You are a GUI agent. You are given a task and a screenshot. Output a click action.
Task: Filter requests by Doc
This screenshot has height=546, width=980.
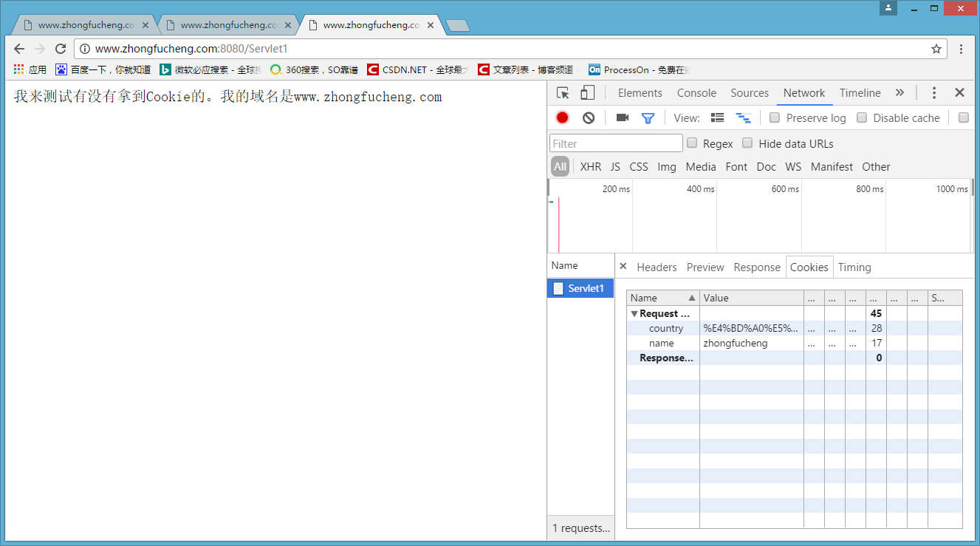pyautogui.click(x=767, y=167)
